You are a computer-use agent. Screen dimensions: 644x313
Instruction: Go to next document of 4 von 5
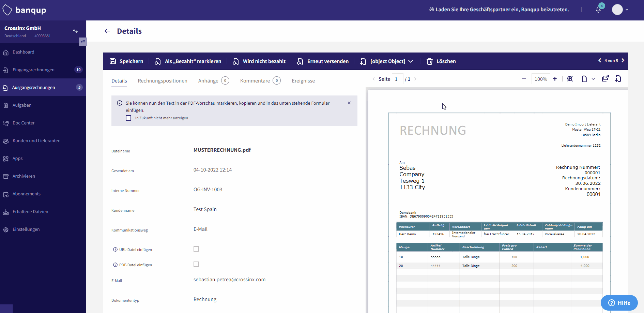(x=623, y=60)
